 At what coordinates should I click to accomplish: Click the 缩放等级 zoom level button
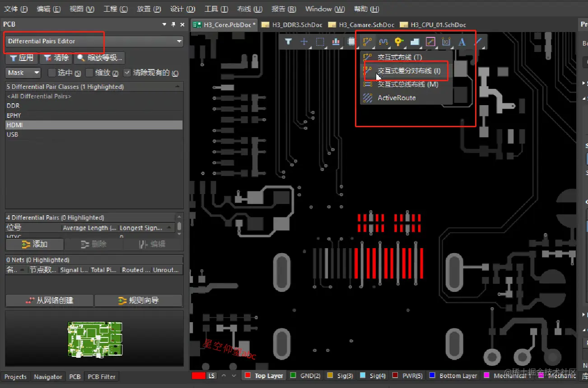(99, 58)
